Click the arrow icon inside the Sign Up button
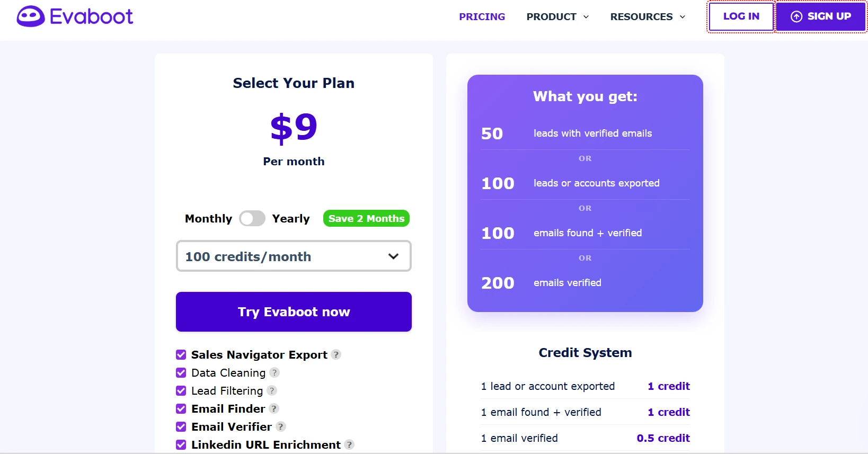The image size is (868, 454). click(797, 16)
